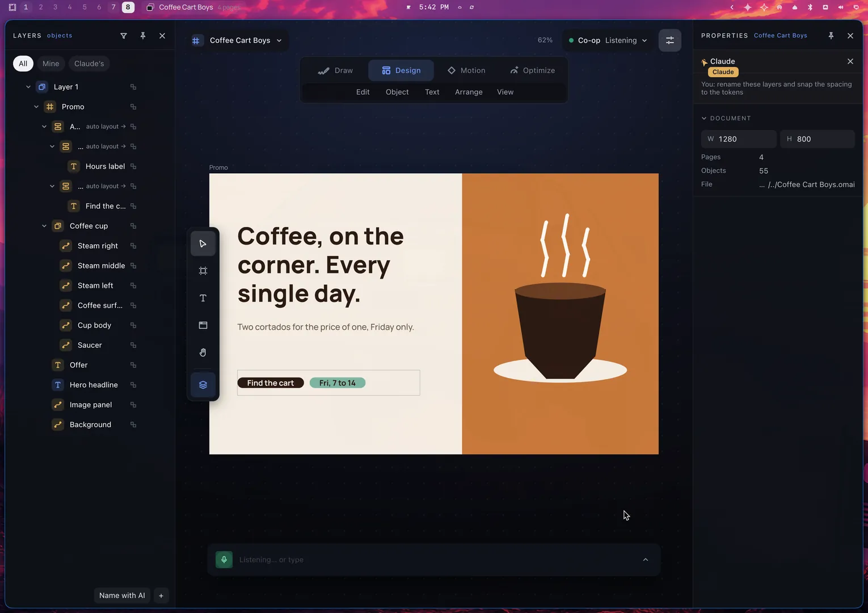Collapse the Document section in Properties
Image resolution: width=868 pixels, height=613 pixels.
click(704, 119)
